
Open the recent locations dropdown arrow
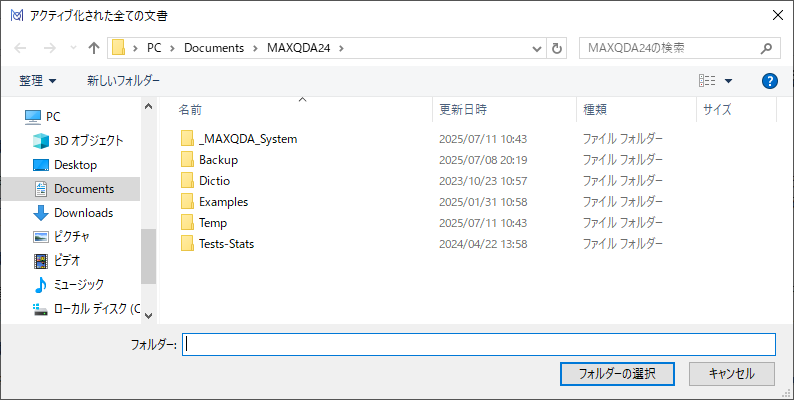[73, 48]
